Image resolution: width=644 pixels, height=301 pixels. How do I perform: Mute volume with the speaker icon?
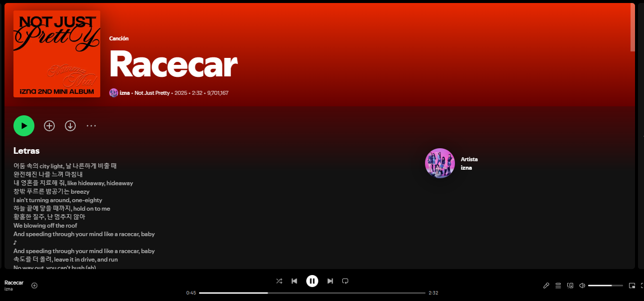pyautogui.click(x=582, y=286)
